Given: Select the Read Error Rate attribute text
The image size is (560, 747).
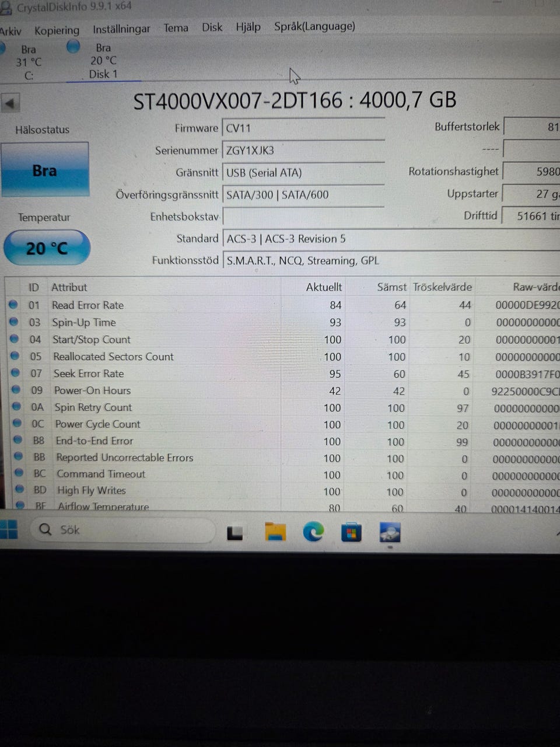Looking at the screenshot, I should click(87, 305).
